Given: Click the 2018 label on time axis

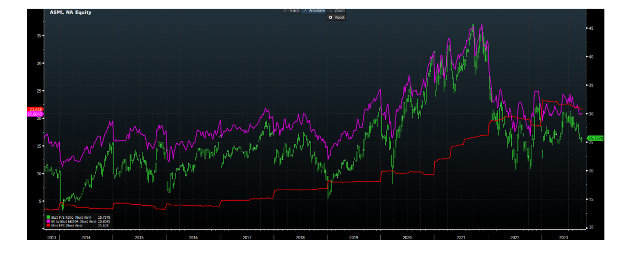Looking at the screenshot, I should pos(299,238).
